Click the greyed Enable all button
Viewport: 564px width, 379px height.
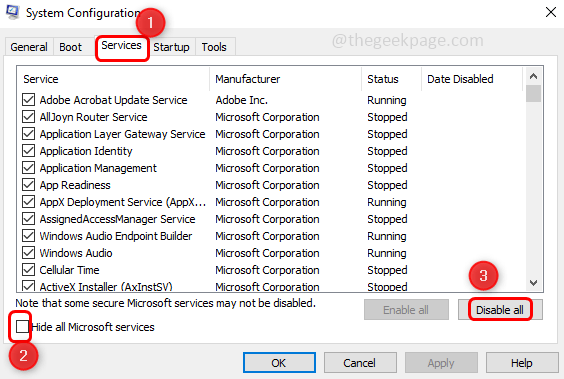pyautogui.click(x=406, y=310)
